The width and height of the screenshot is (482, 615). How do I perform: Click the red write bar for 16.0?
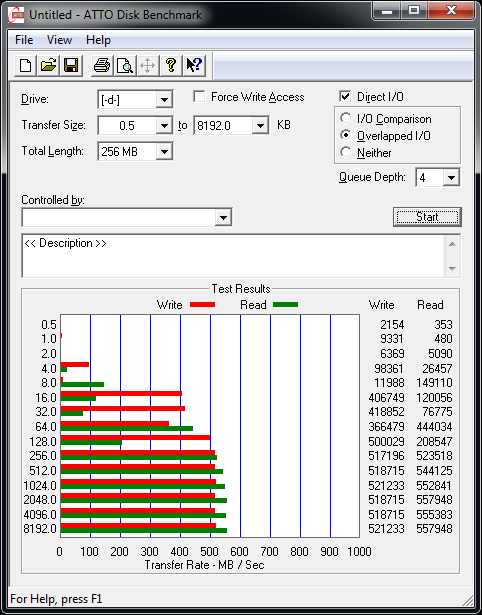click(121, 393)
